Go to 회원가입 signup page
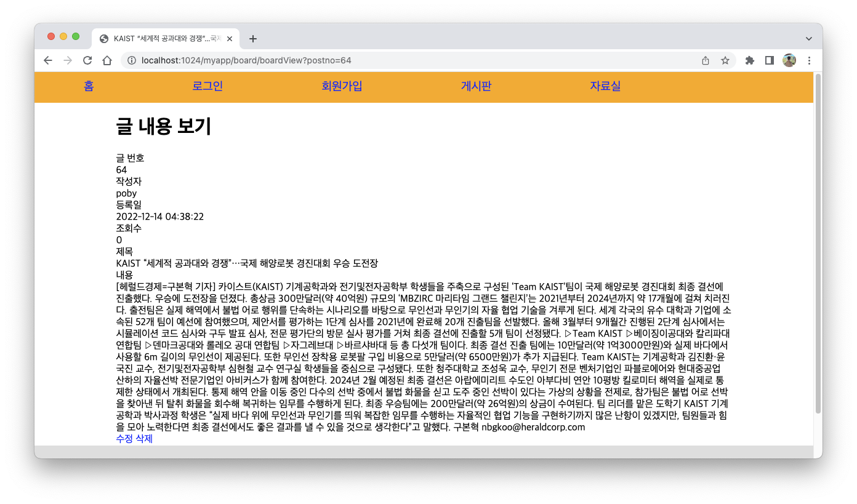Screen dimensions: 857x504 [342, 86]
